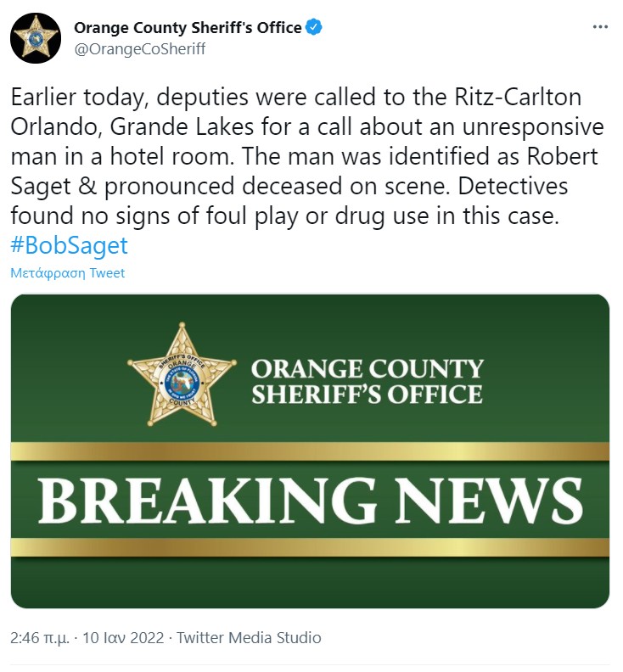Open the Orange County Sheriff's profile avatar
Viewport: 623px width, 672px height.
click(x=36, y=38)
